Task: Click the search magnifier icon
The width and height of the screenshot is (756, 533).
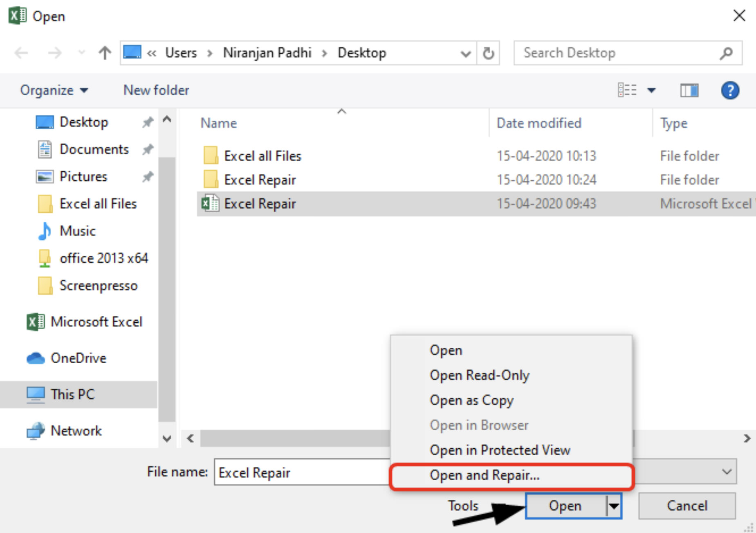Action: coord(727,53)
